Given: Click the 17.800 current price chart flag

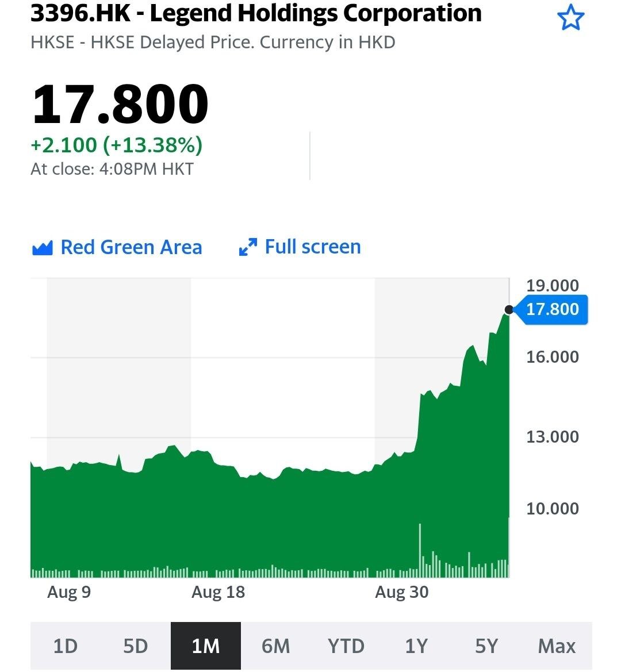Looking at the screenshot, I should click(551, 309).
